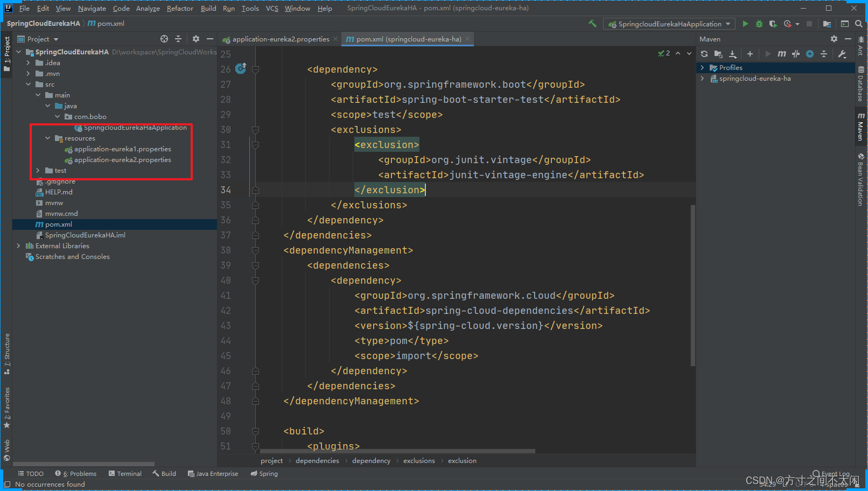Reload all Maven projects icon
The image size is (868, 491).
tap(704, 54)
